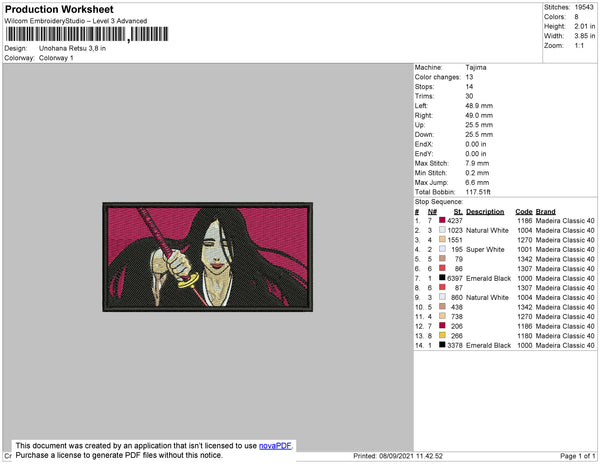Select the 'Stop Sequence:' label
Viewport: 600px width, 464px height.
point(439,202)
